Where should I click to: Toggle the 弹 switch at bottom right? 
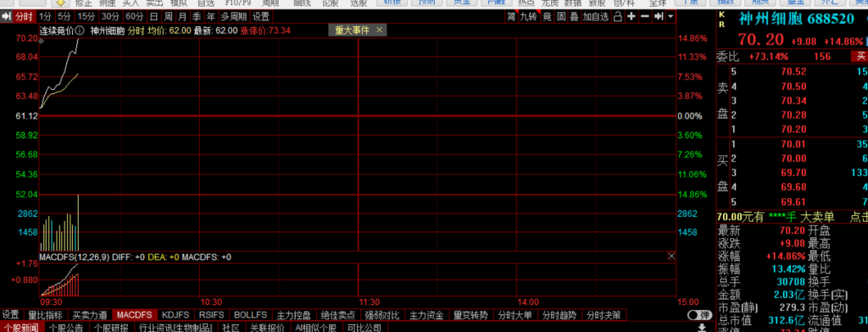tap(699, 315)
